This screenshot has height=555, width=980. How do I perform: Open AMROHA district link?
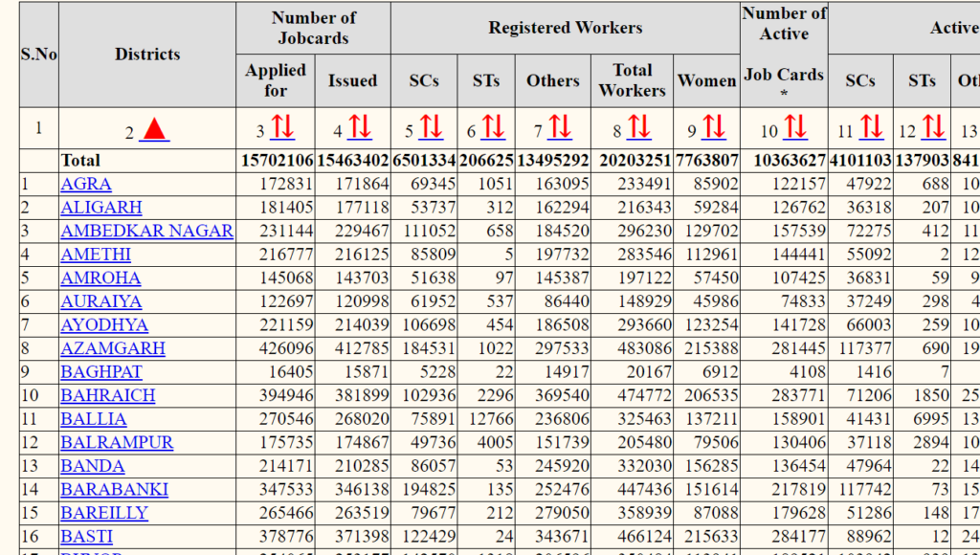pos(100,278)
